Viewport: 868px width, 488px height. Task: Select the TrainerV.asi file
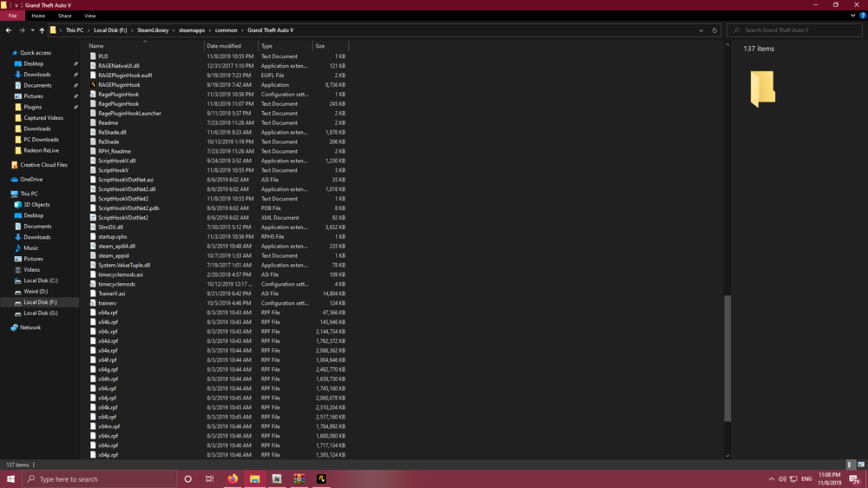coord(111,293)
